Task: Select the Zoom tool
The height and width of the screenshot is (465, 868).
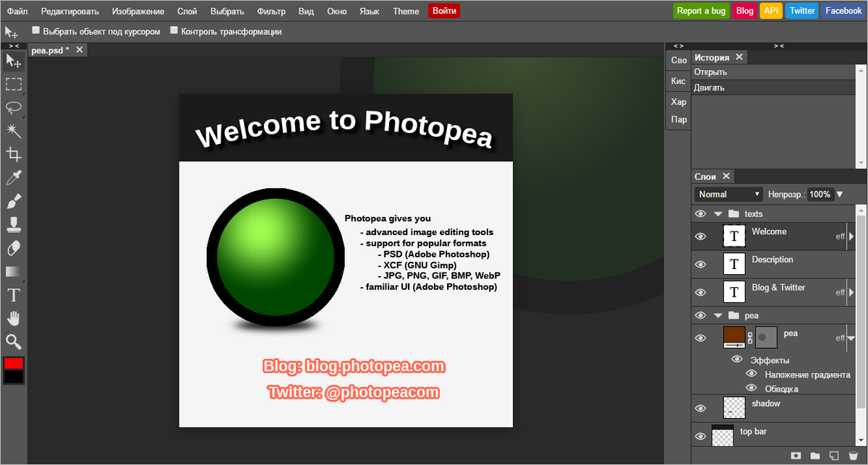Action: 14,341
